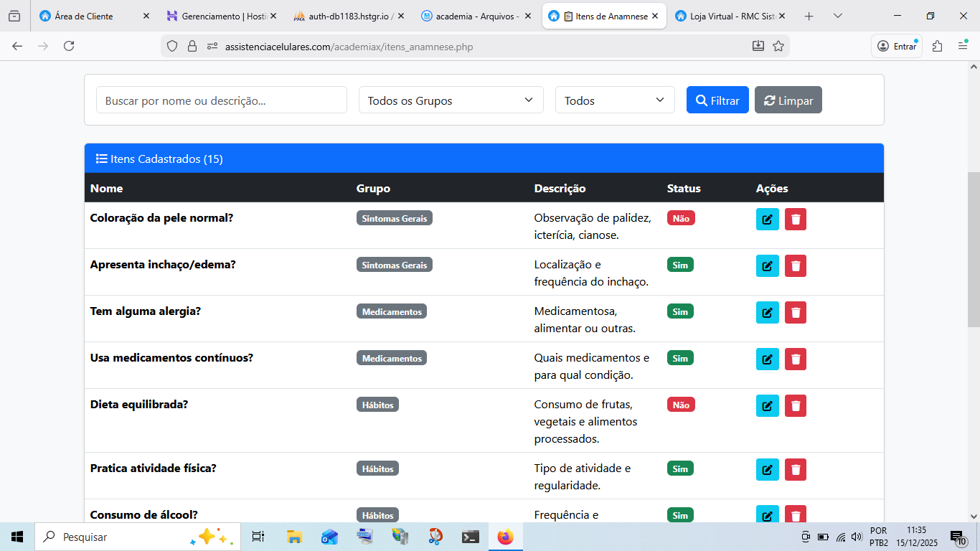Open the 'Todos os Grupos' dropdown
980x551 pixels.
pos(451,100)
